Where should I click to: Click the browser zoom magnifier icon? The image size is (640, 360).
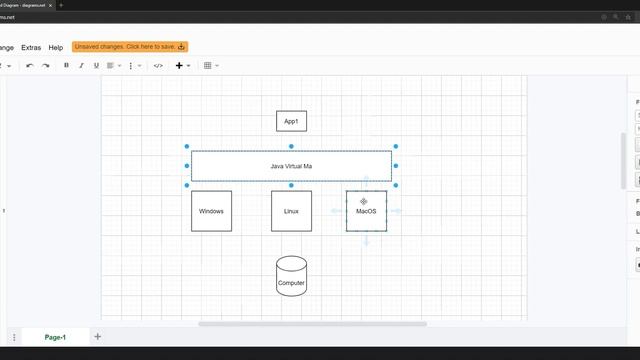(616, 17)
